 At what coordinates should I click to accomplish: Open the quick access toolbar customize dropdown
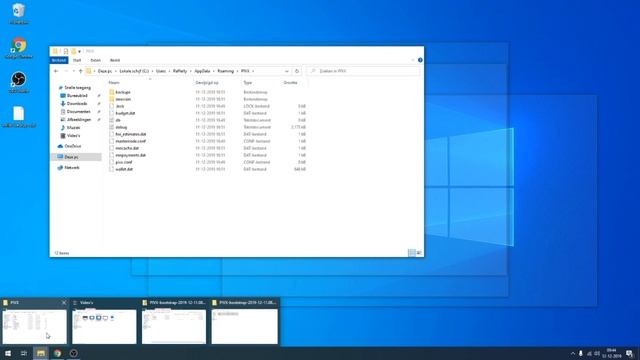[80, 51]
